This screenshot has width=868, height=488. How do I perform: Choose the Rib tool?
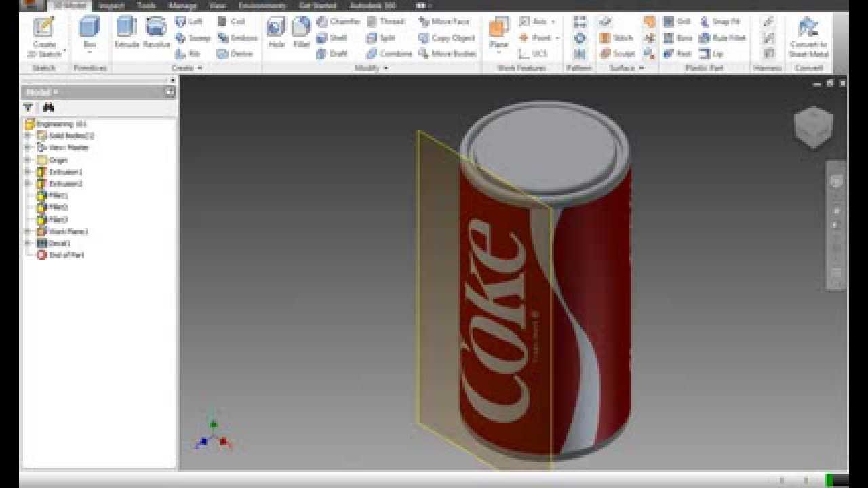pyautogui.click(x=188, y=54)
